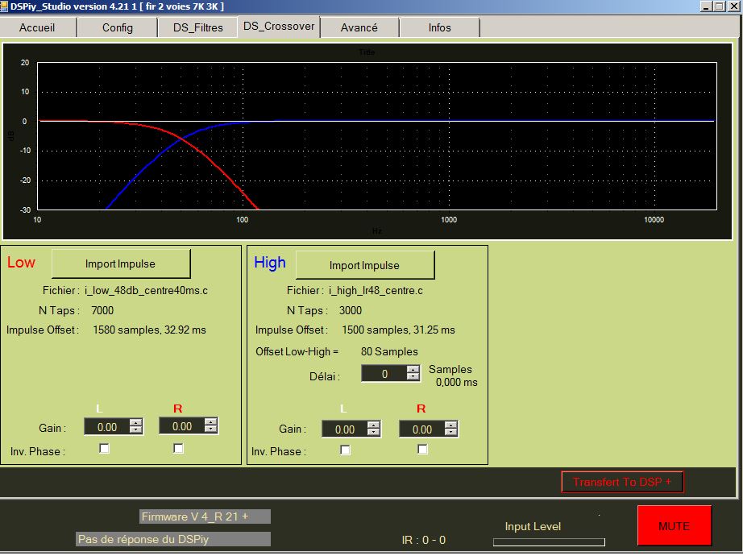Enable Low R channel Inv. Phase checkbox
Screen dimensions: 743x560
(x=178, y=449)
